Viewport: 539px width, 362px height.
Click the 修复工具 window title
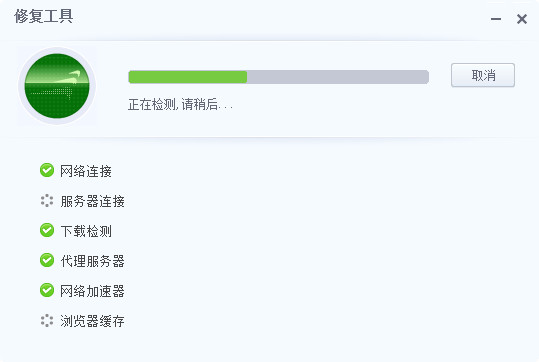(x=43, y=16)
